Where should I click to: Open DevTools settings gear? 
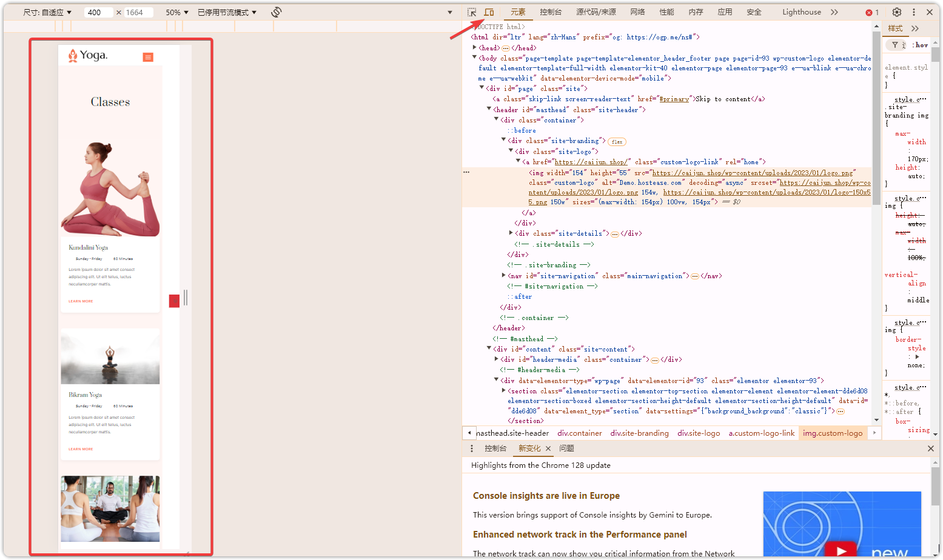pyautogui.click(x=897, y=12)
